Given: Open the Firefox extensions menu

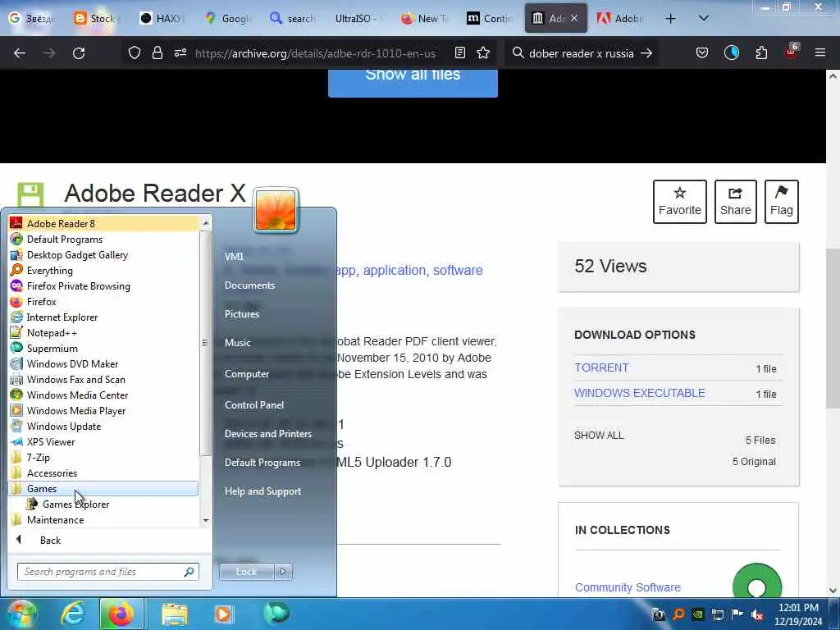Looking at the screenshot, I should point(761,53).
